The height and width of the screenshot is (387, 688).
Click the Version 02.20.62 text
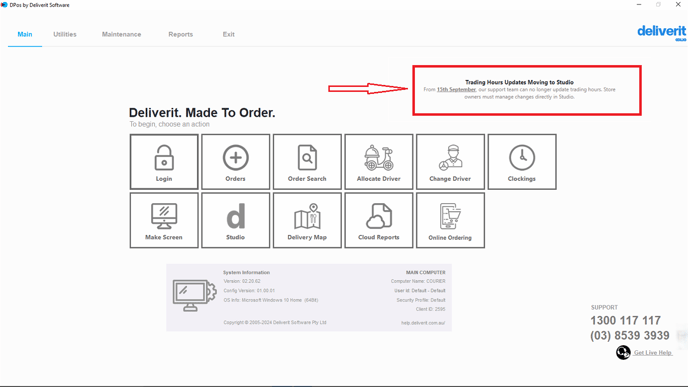click(242, 281)
